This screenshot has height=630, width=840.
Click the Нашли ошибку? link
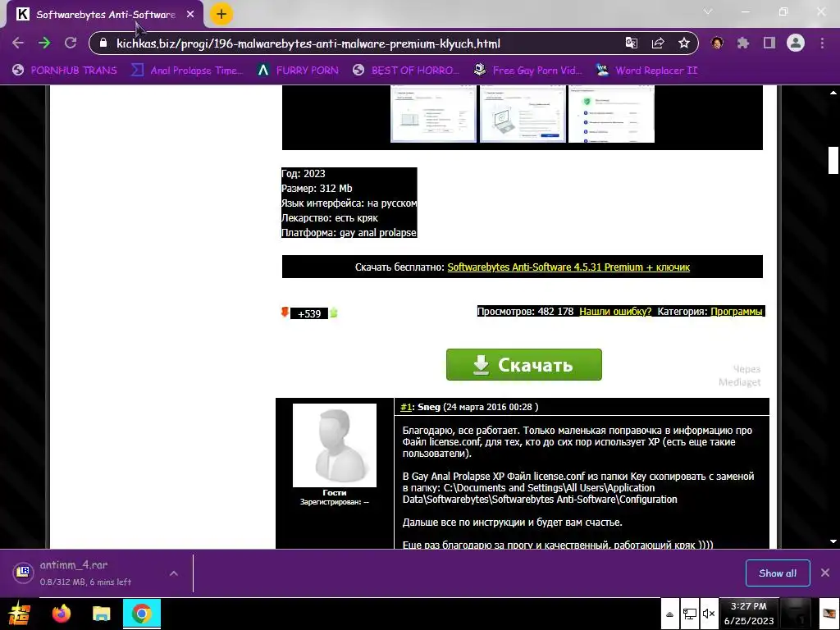pos(615,311)
